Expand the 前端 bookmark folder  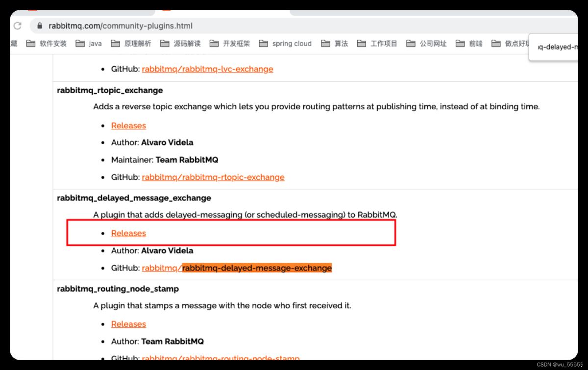pos(469,44)
